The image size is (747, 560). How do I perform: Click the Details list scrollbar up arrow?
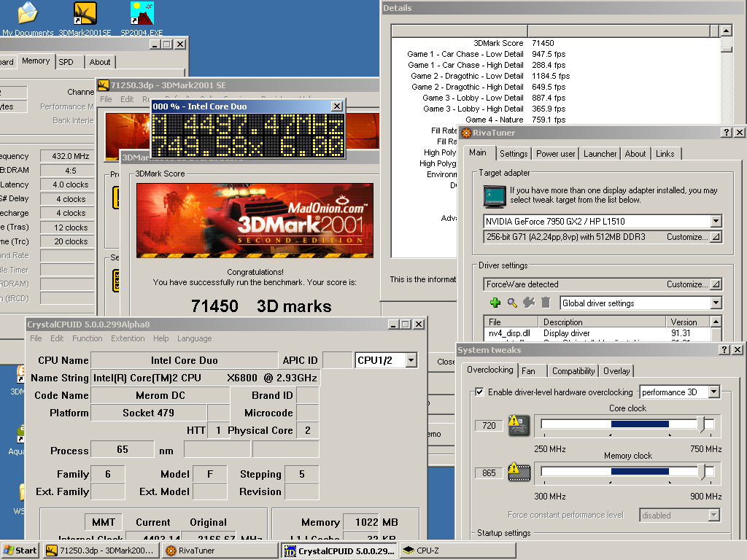pos(726,31)
